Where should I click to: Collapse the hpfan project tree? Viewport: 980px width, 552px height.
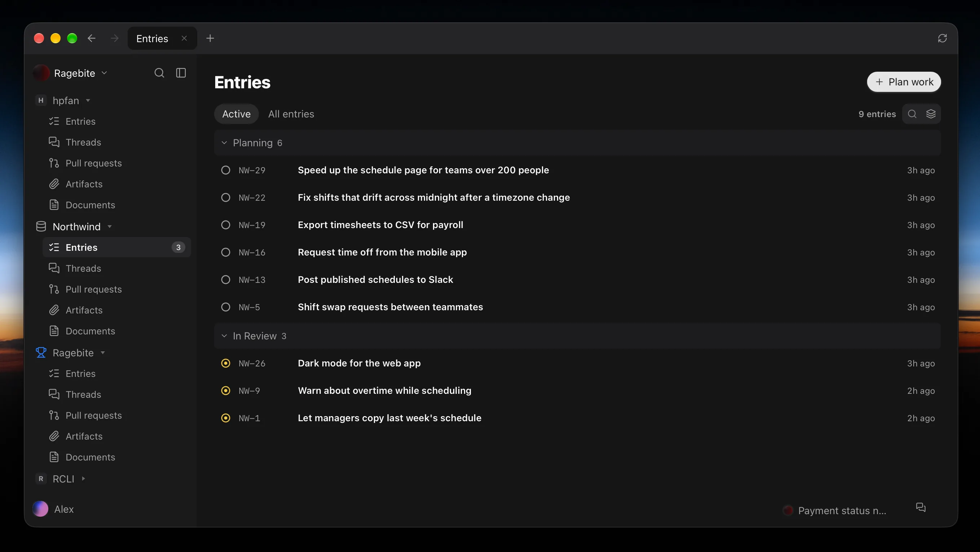[88, 101]
